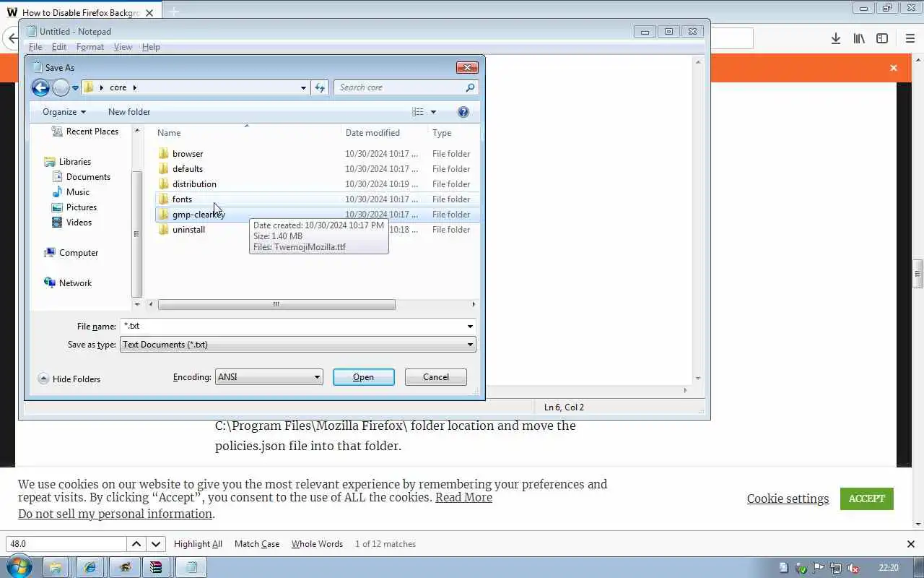Open Firefox library bookshelf icon

859,38
